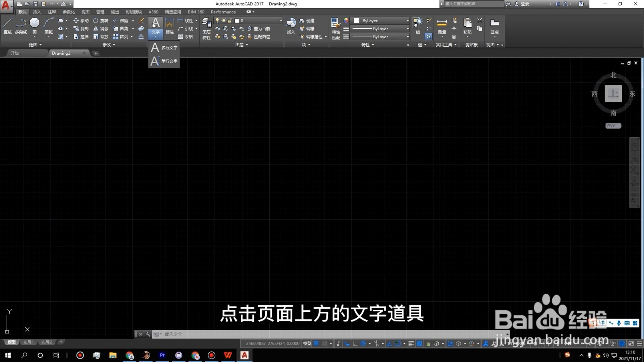644x362 pixels.
Task: Expand the 特性 panel
Action: [x=367, y=45]
